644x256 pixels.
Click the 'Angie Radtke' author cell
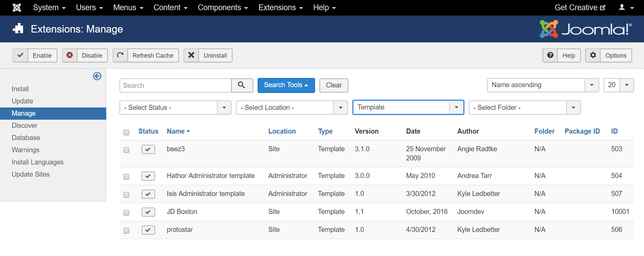[x=477, y=149]
